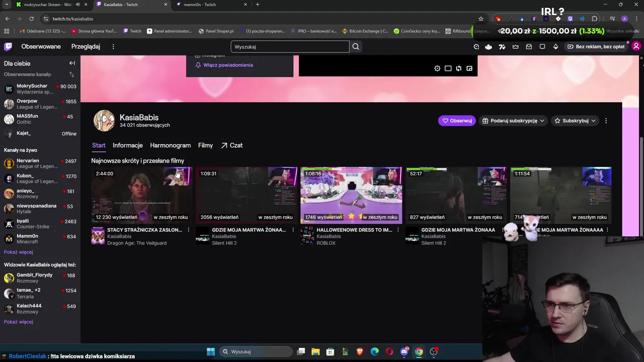Open Przeglądaj in top nav
Image resolution: width=644 pixels, height=362 pixels.
click(86, 47)
